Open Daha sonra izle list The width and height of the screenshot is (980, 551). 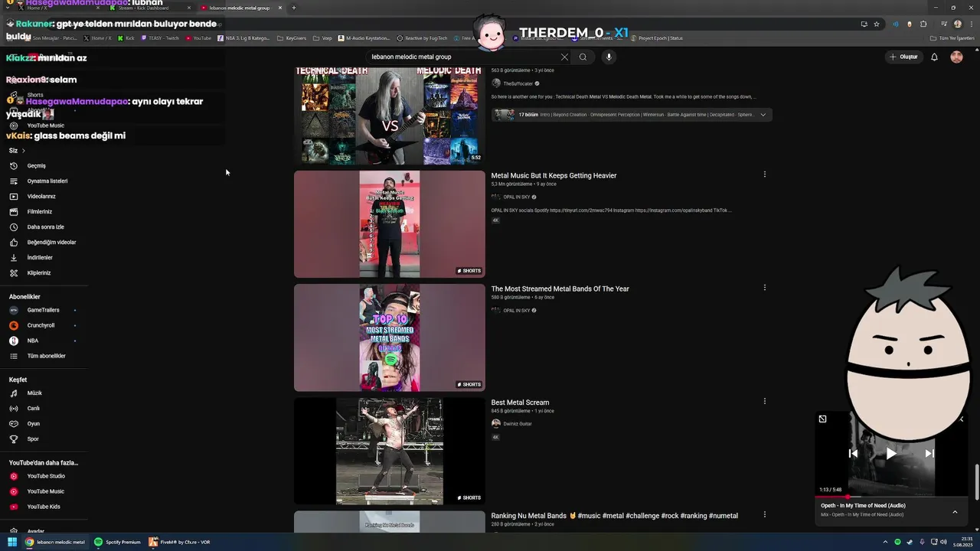tap(46, 227)
